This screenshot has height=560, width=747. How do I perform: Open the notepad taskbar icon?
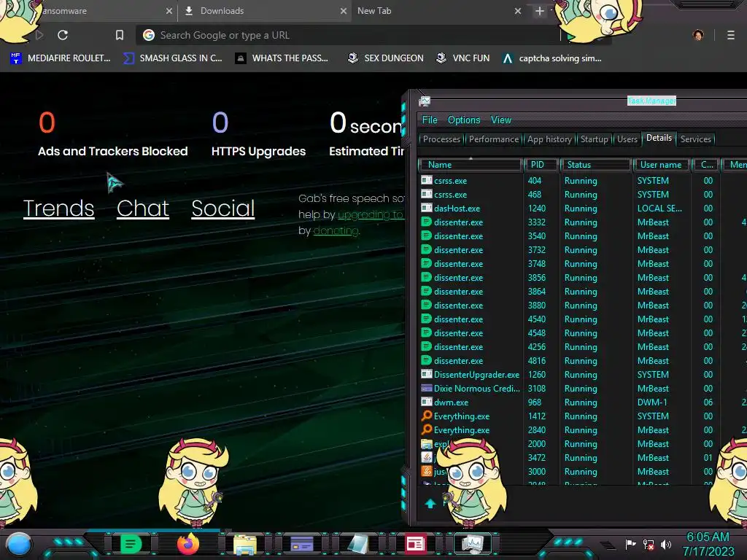pyautogui.click(x=358, y=544)
